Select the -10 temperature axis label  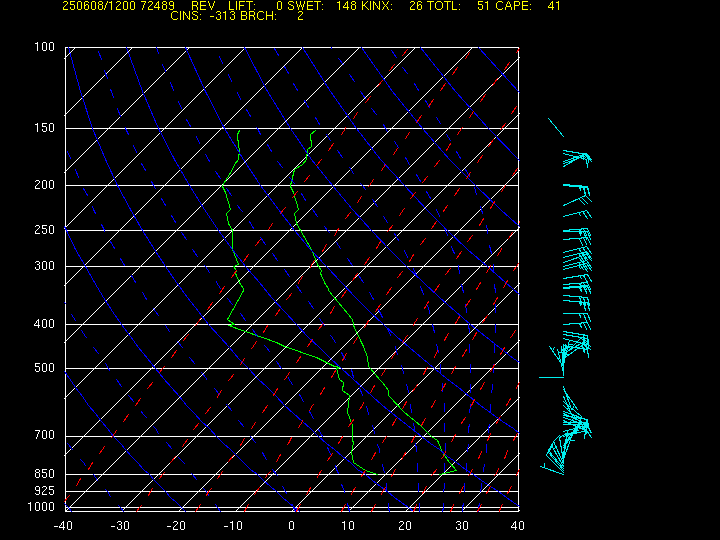click(233, 526)
